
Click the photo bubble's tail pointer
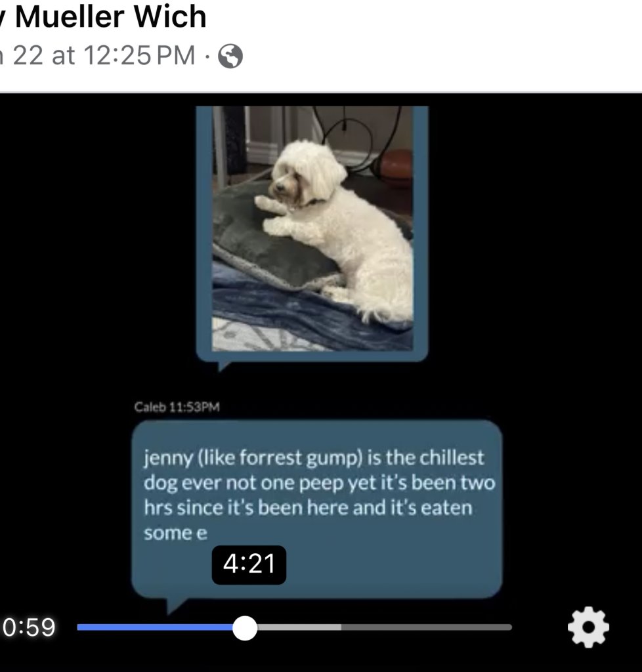(224, 366)
